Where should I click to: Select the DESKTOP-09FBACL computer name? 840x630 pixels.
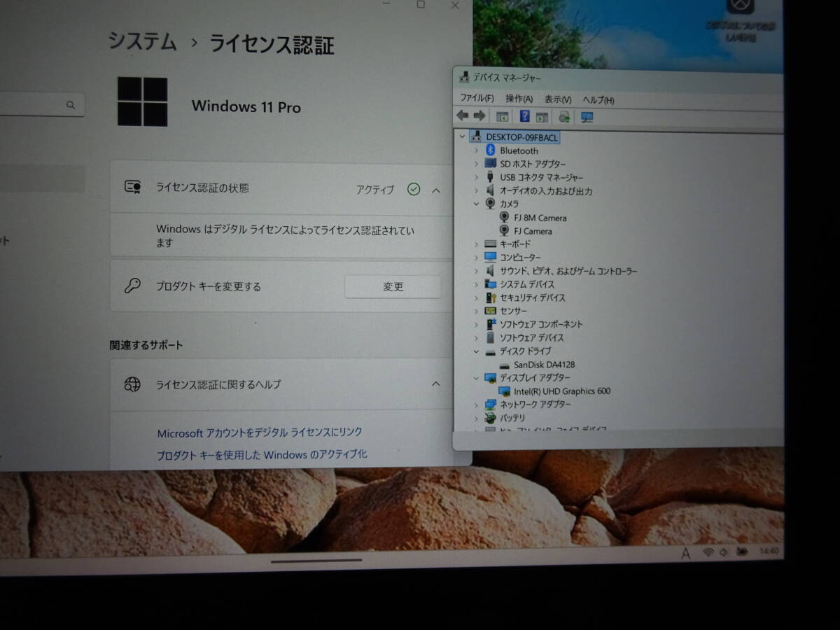tap(522, 137)
